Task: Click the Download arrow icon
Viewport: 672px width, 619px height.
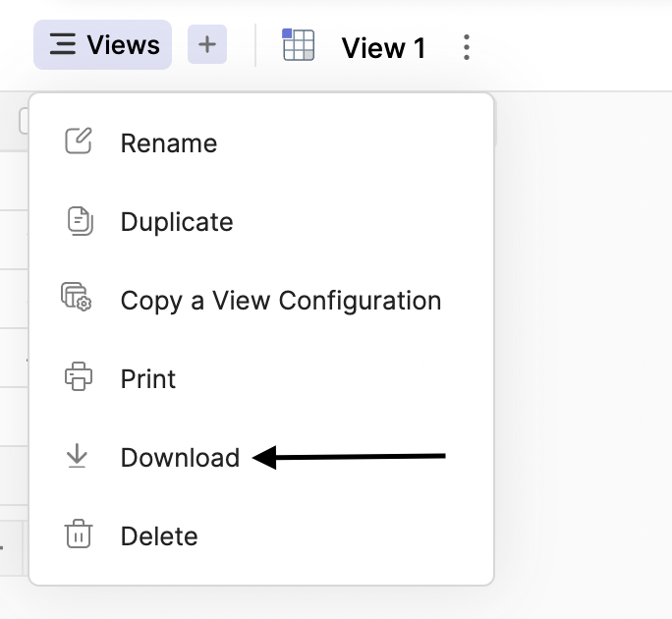Action: point(78,457)
